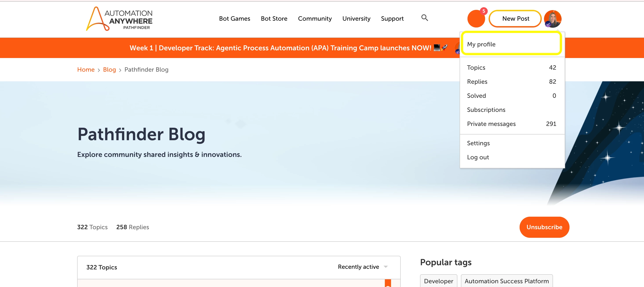Click the Automation Anywhere Pathfinder logo

pyautogui.click(x=119, y=19)
